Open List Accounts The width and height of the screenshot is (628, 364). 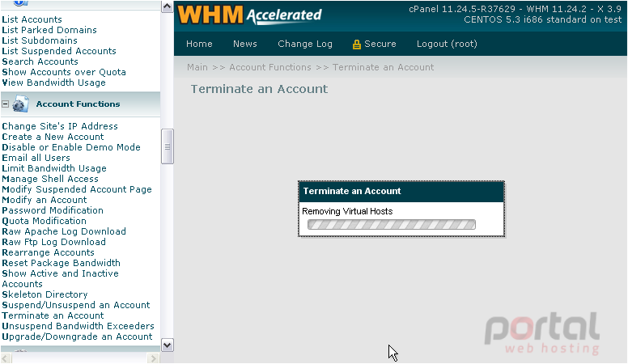pos(32,19)
